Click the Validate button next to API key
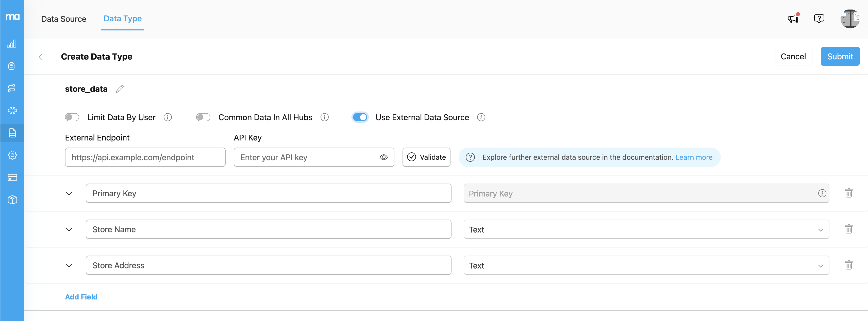This screenshot has width=868, height=321. 426,157
